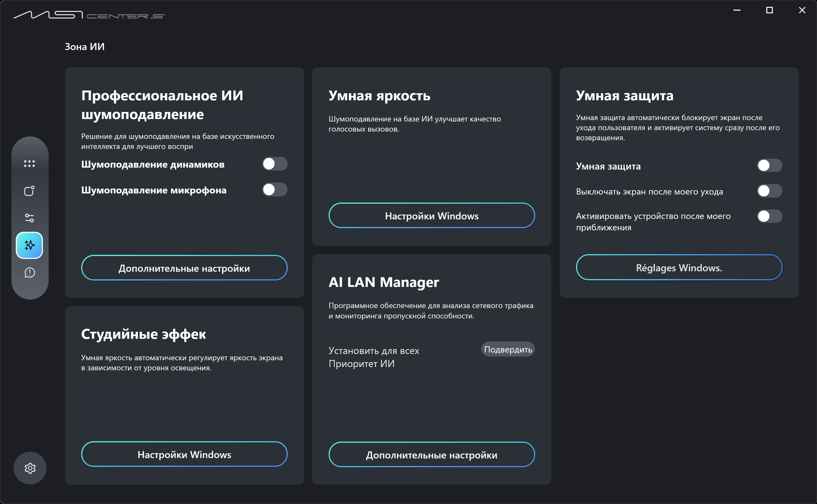Open the feedback alert bubble icon
The width and height of the screenshot is (817, 504).
tap(29, 273)
